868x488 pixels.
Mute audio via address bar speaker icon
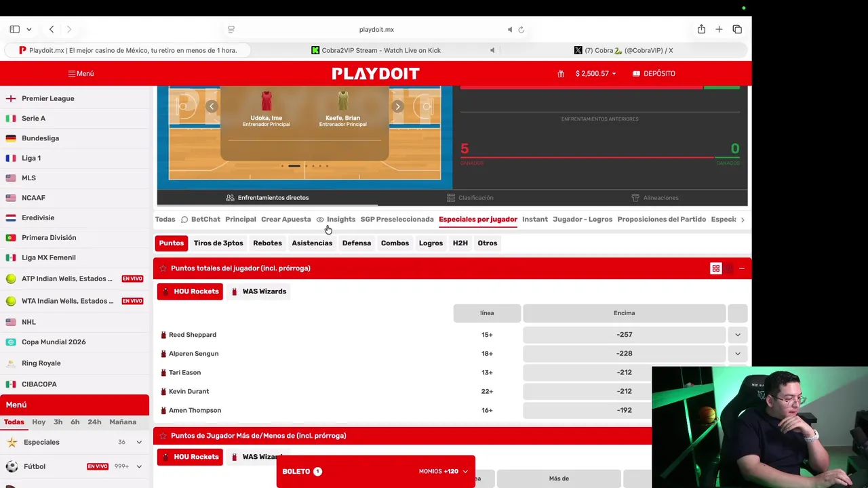[x=510, y=30]
